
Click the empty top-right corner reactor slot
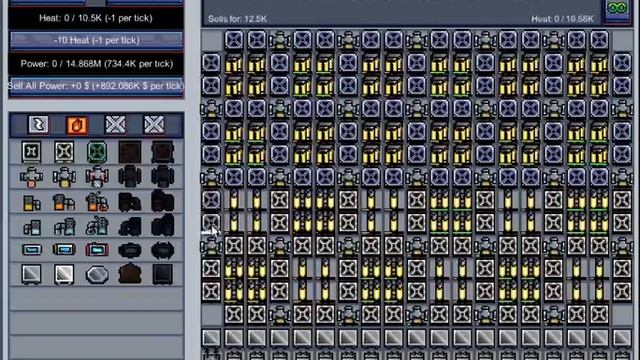[622, 40]
